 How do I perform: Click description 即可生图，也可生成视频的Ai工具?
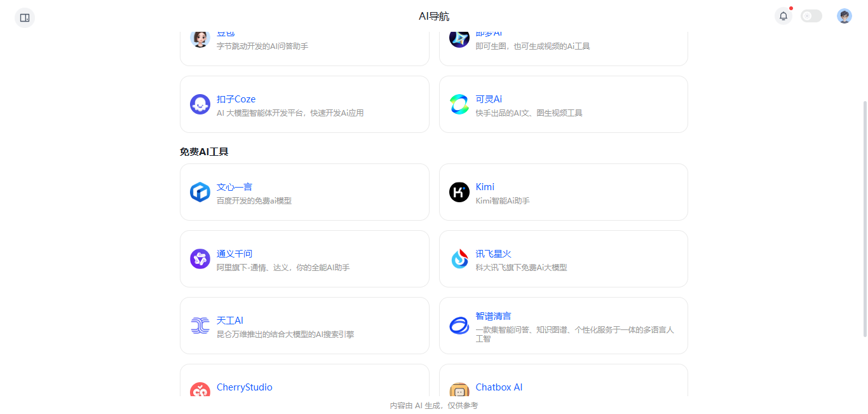coord(533,46)
